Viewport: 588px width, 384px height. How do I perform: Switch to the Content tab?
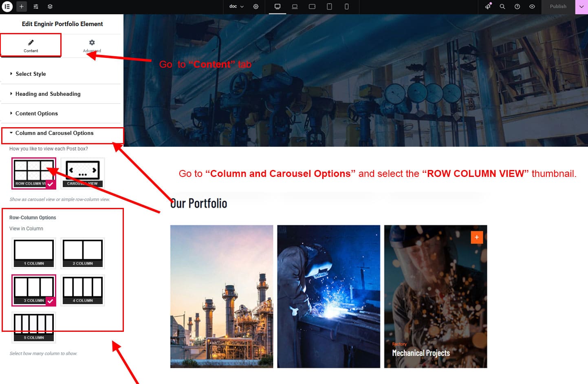pos(31,46)
